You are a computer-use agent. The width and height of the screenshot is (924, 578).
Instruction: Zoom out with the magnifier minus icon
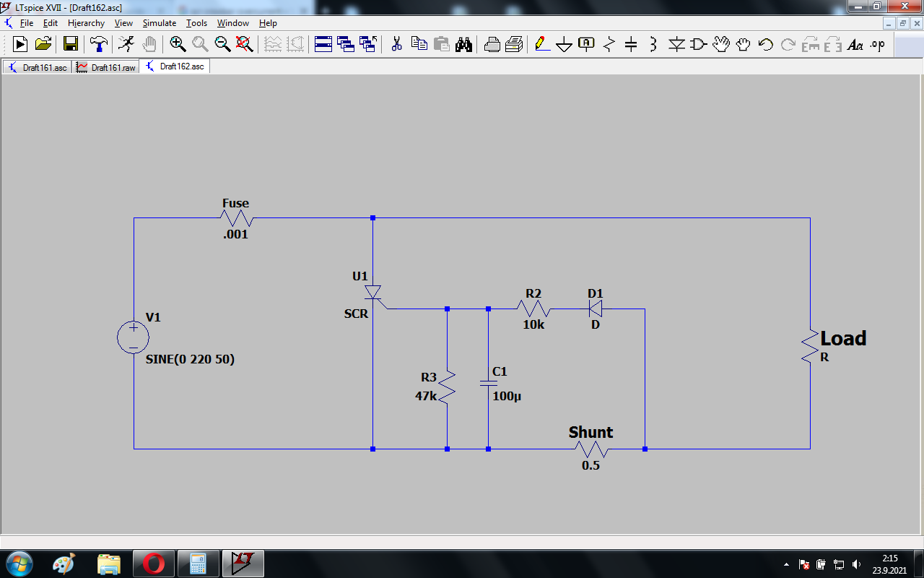tap(222, 44)
